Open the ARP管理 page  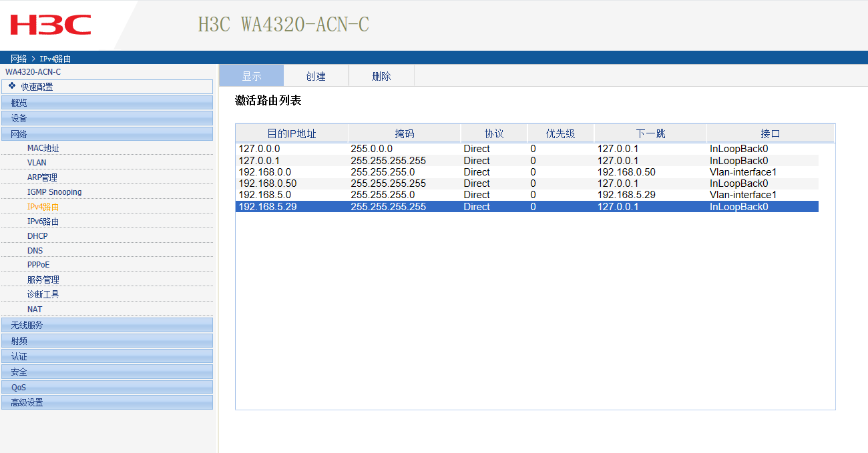pos(42,177)
